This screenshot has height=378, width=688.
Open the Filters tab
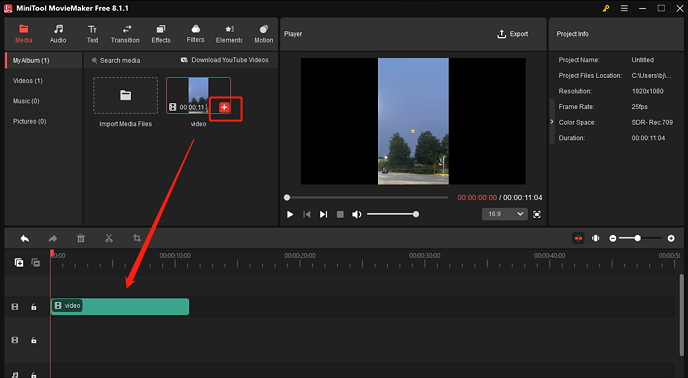[195, 34]
